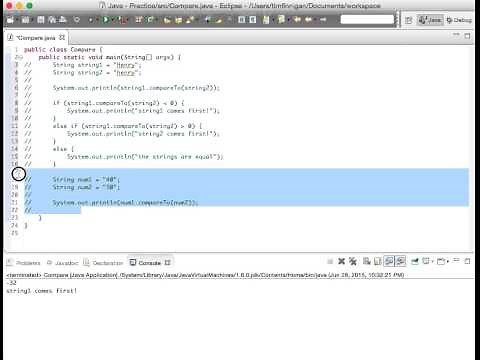Toggle Show Console on standard error change
Viewport: 480px width, 360px height.
[401, 261]
